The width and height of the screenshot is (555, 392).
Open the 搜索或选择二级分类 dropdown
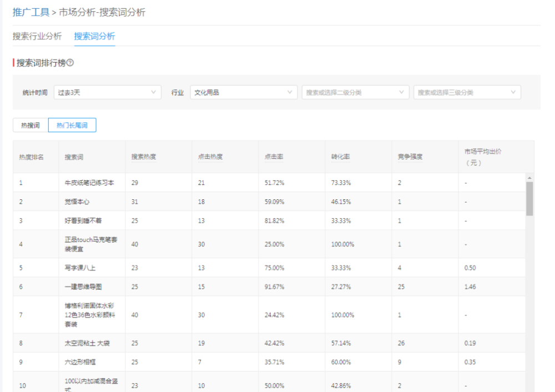356,92
